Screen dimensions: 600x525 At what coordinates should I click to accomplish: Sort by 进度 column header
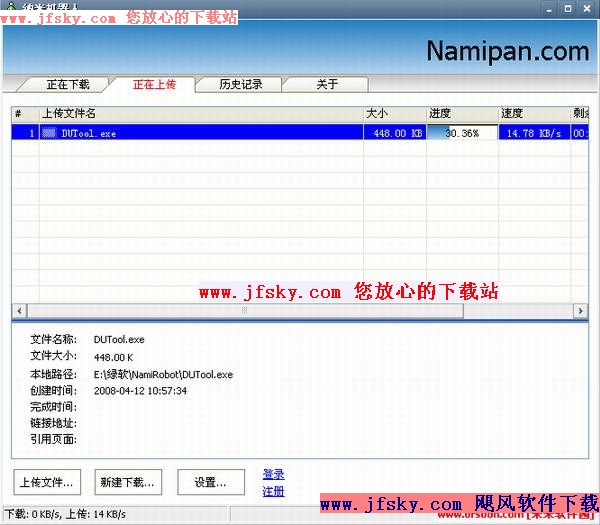462,114
